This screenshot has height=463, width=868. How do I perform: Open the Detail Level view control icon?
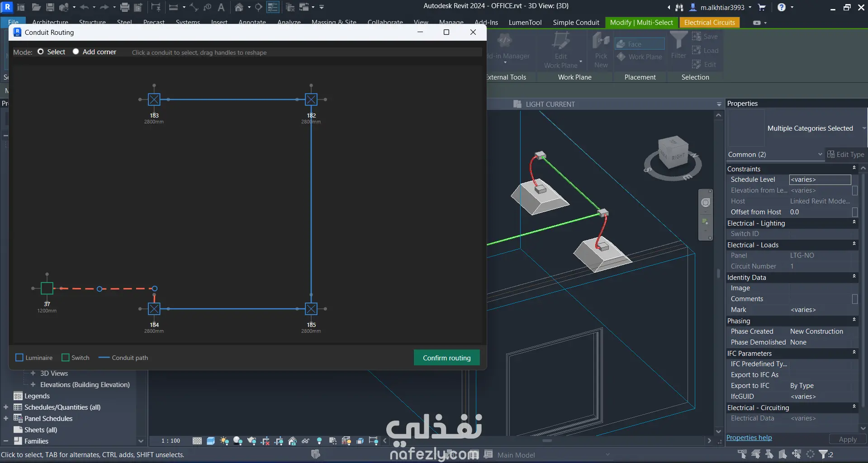click(197, 441)
